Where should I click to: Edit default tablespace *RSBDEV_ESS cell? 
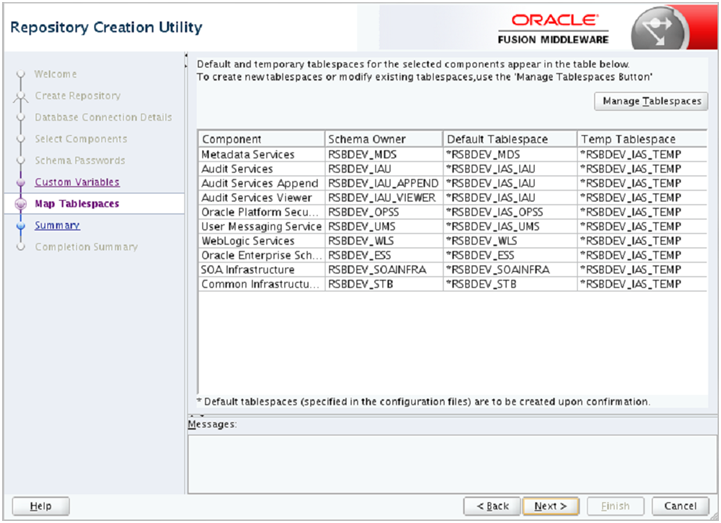click(x=509, y=255)
